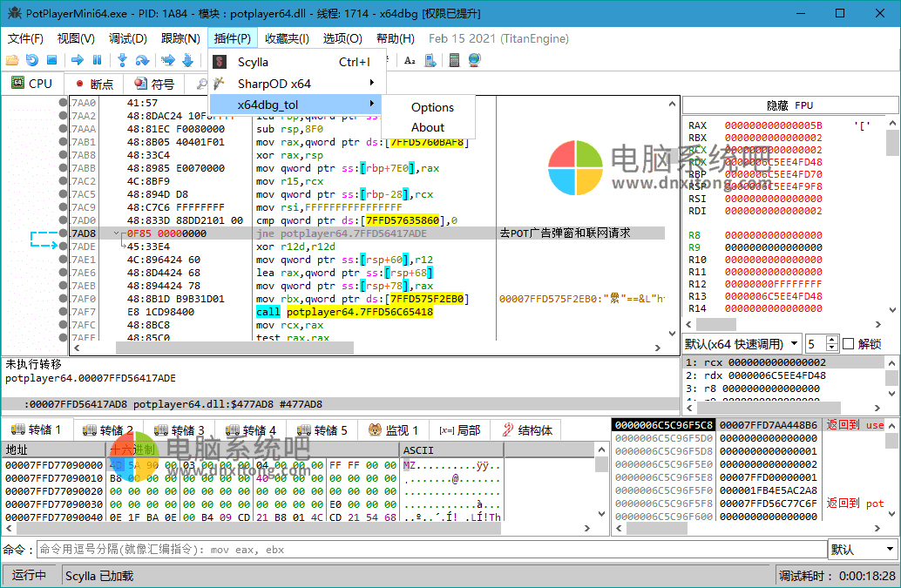This screenshot has height=588, width=901.
Task: Click the globe toolbar icon
Action: coord(474,60)
